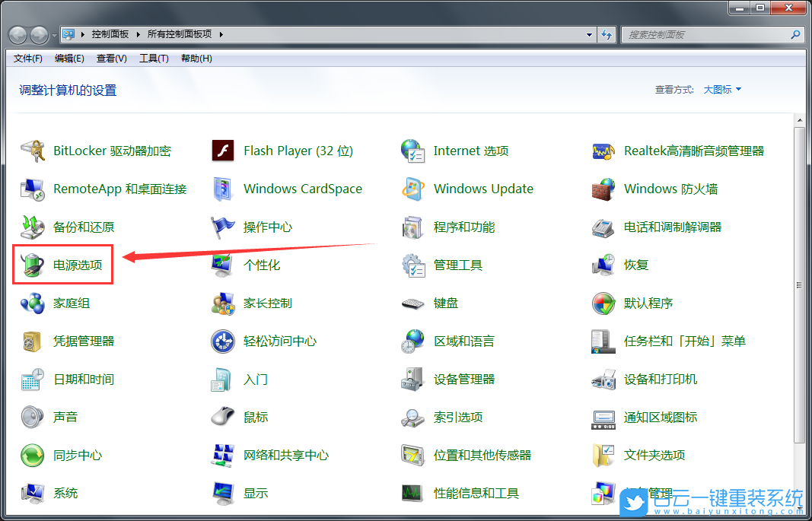
Task: Open the address bar history dropdown
Action: 589,33
